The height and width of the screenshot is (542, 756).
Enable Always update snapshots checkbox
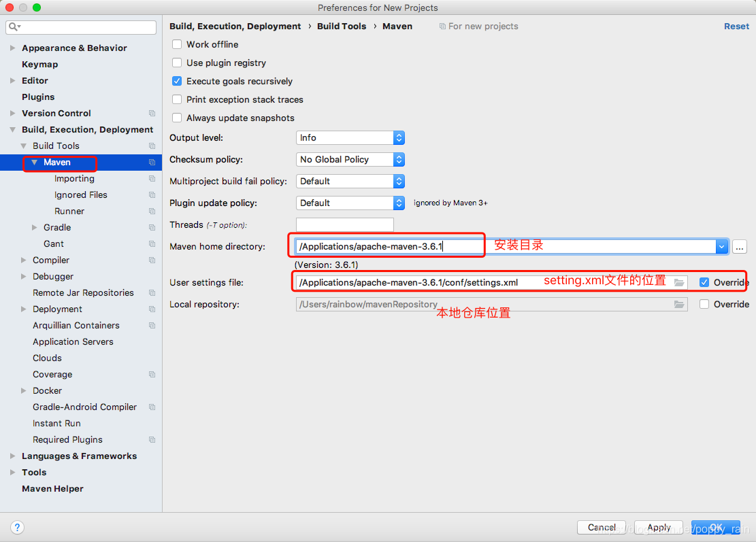coord(177,118)
